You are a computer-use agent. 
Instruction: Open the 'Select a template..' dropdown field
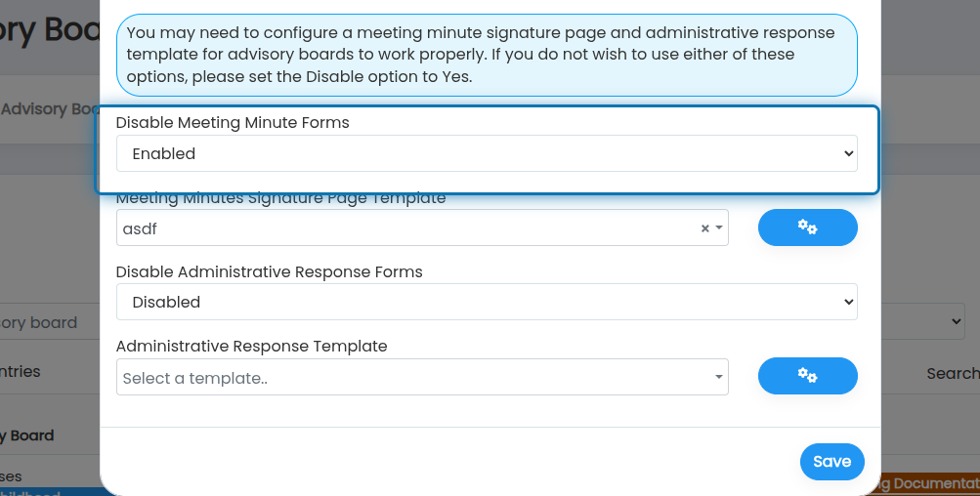(x=422, y=377)
